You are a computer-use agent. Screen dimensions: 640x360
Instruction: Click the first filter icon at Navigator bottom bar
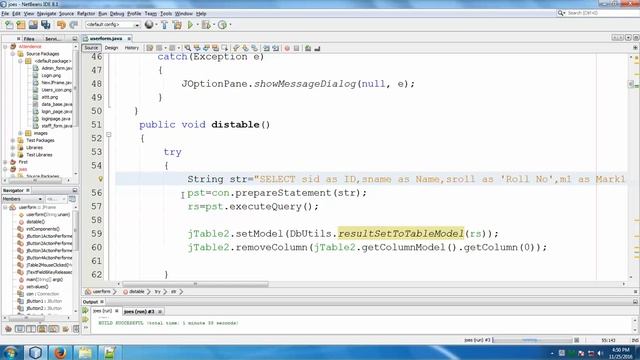pos(8,329)
